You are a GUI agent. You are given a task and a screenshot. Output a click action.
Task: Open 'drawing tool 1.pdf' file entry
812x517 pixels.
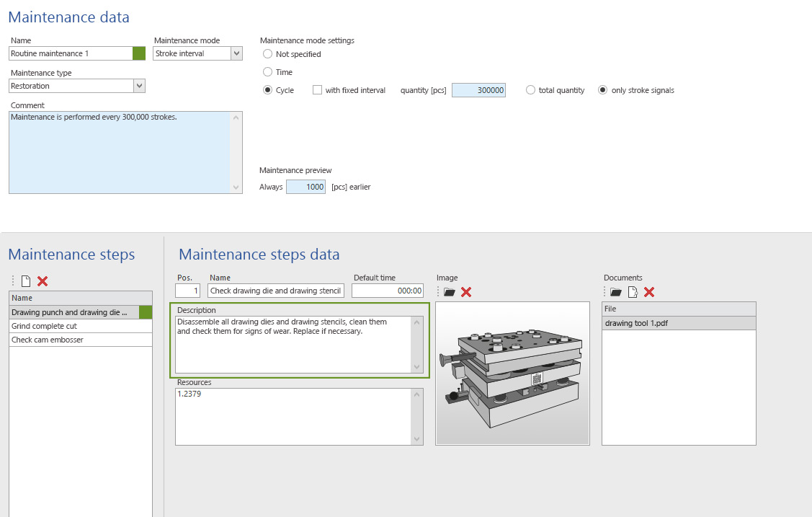coord(636,323)
